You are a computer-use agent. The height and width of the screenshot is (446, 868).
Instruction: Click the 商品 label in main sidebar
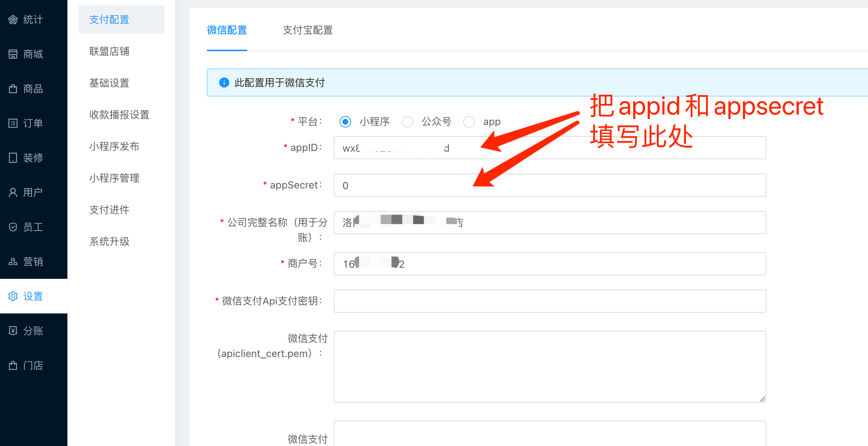[33, 89]
